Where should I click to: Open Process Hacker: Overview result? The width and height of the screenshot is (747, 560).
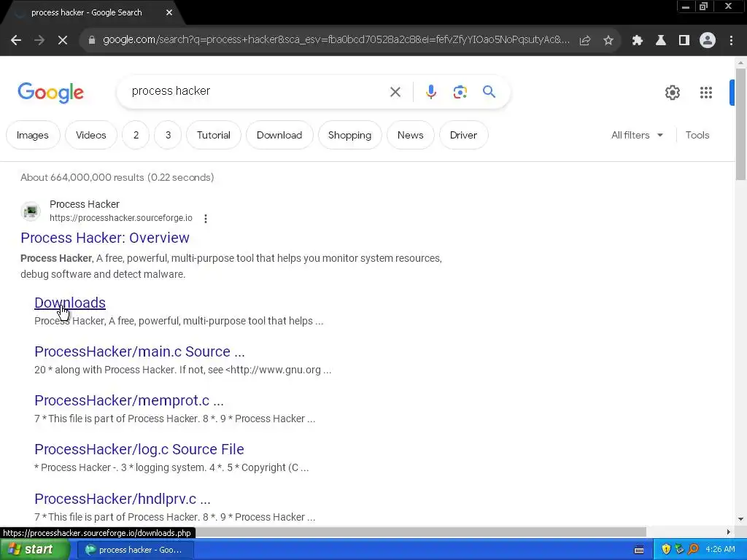pyautogui.click(x=105, y=238)
